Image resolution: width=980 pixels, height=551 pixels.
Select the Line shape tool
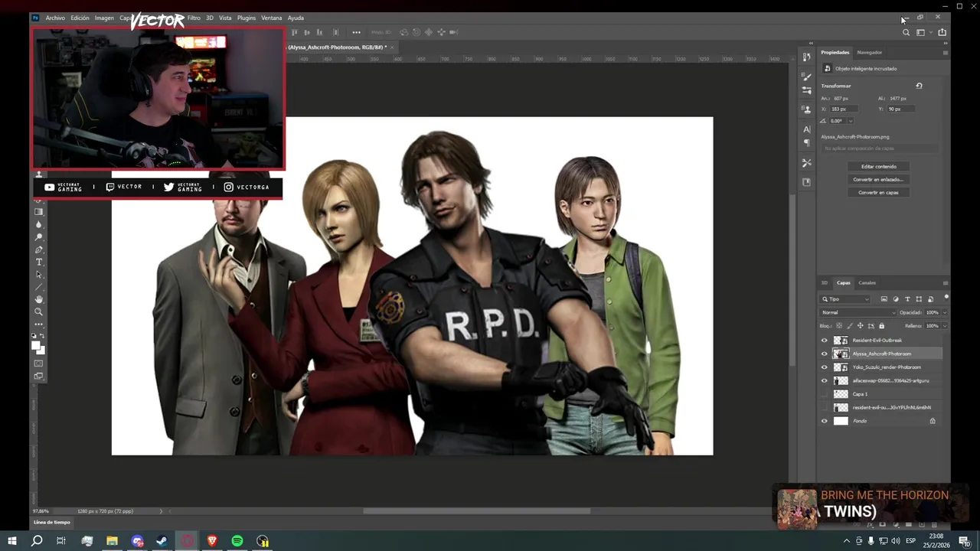pos(39,286)
